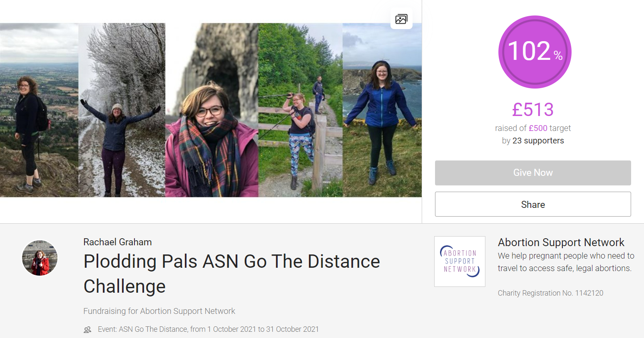Click the 23 supporters text
The height and width of the screenshot is (338, 644).
pos(538,141)
